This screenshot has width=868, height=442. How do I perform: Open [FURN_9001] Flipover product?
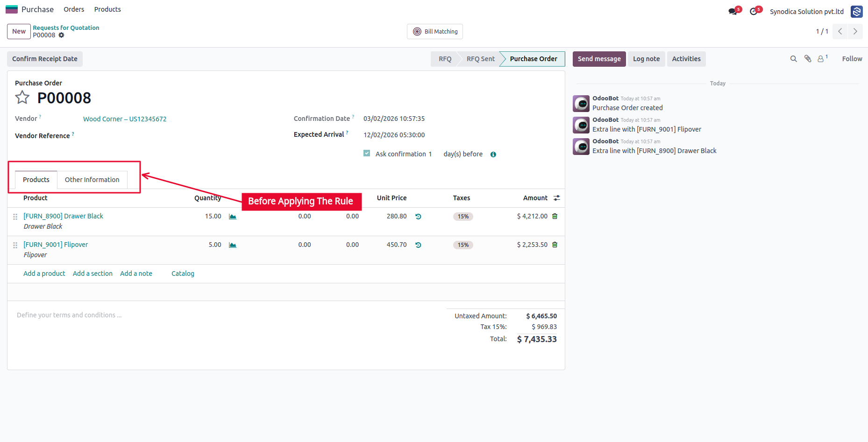coord(56,245)
